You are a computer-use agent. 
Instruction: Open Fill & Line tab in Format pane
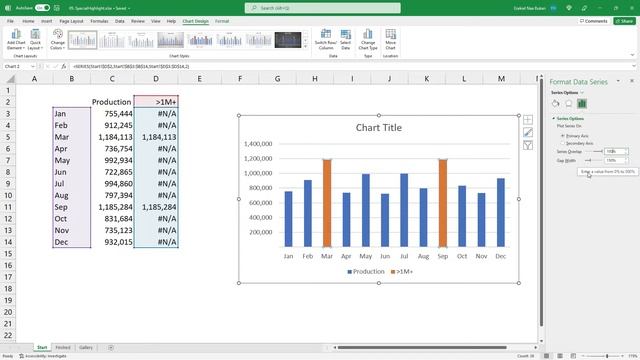pos(556,104)
